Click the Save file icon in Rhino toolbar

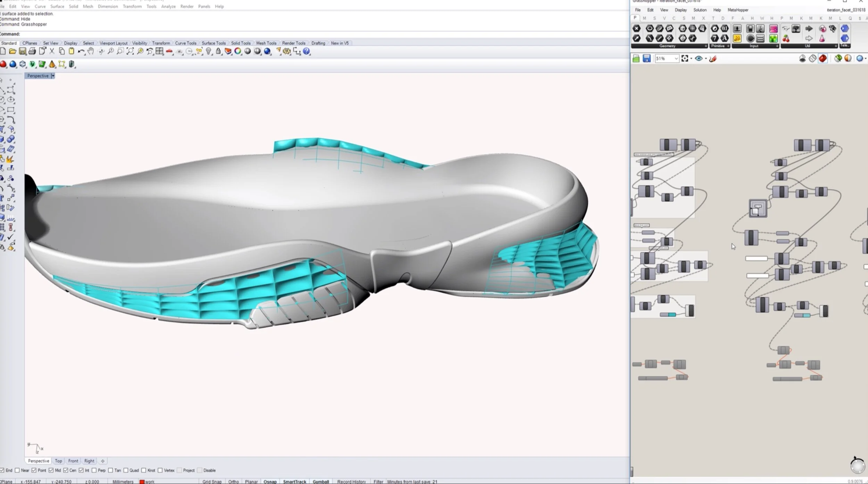click(x=23, y=51)
